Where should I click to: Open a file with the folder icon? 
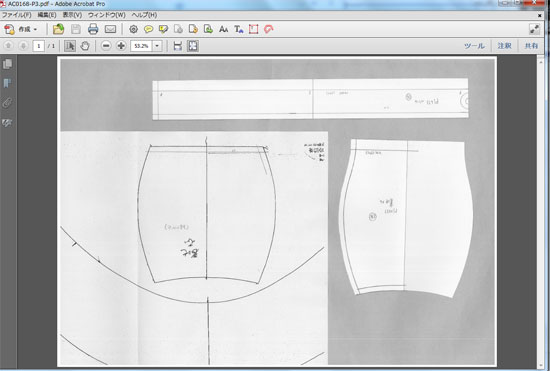pos(59,29)
